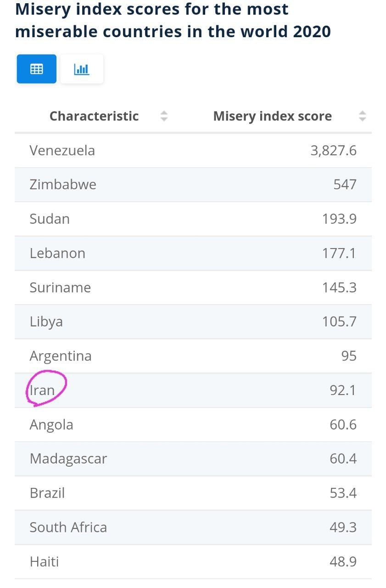Switch to bar chart view icon
The image size is (386, 588).
click(82, 69)
